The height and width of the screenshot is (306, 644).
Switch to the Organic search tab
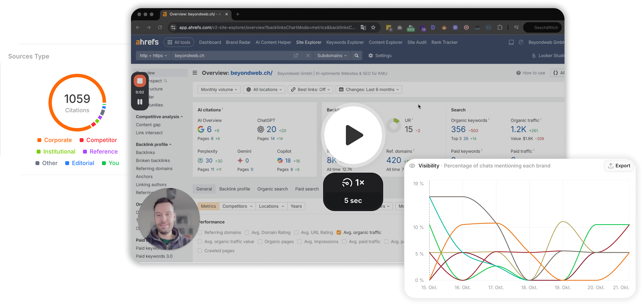(x=272, y=189)
